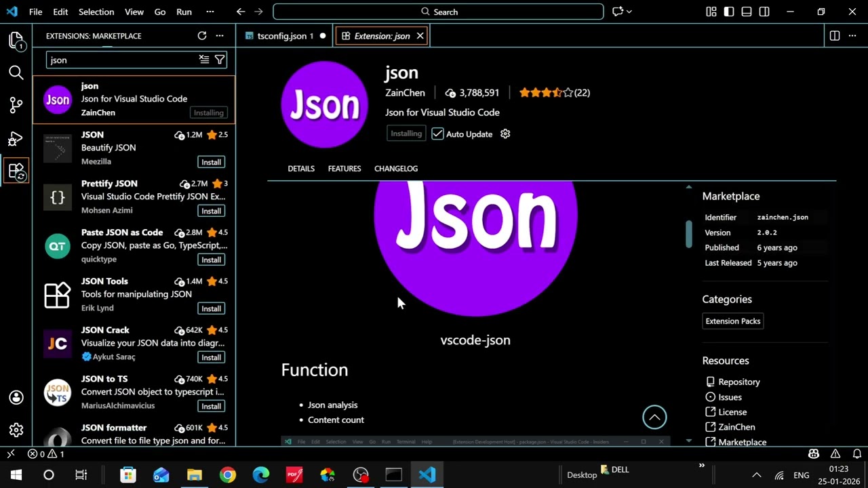Clear extensions search results
The image size is (868, 488).
point(204,60)
